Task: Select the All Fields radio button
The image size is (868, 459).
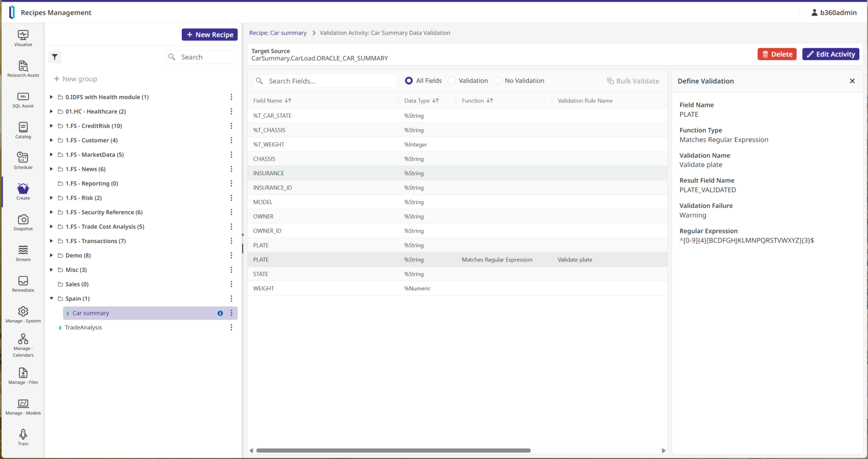Action: (409, 81)
